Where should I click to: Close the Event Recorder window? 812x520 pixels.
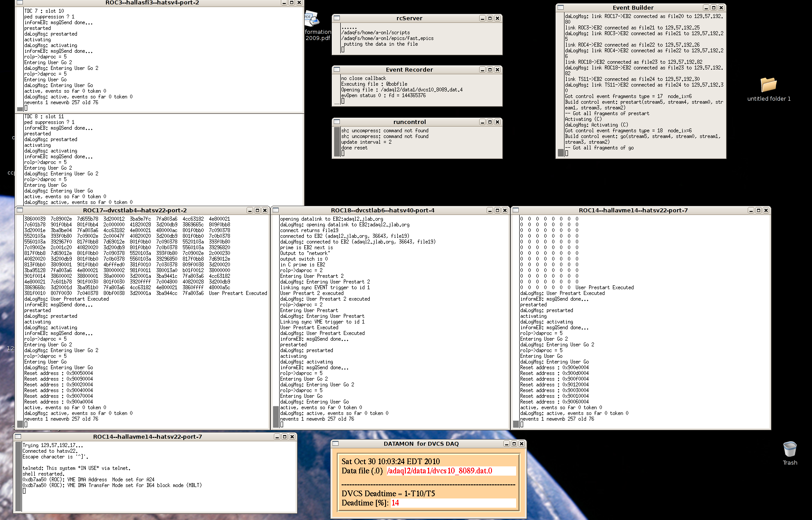click(x=497, y=70)
